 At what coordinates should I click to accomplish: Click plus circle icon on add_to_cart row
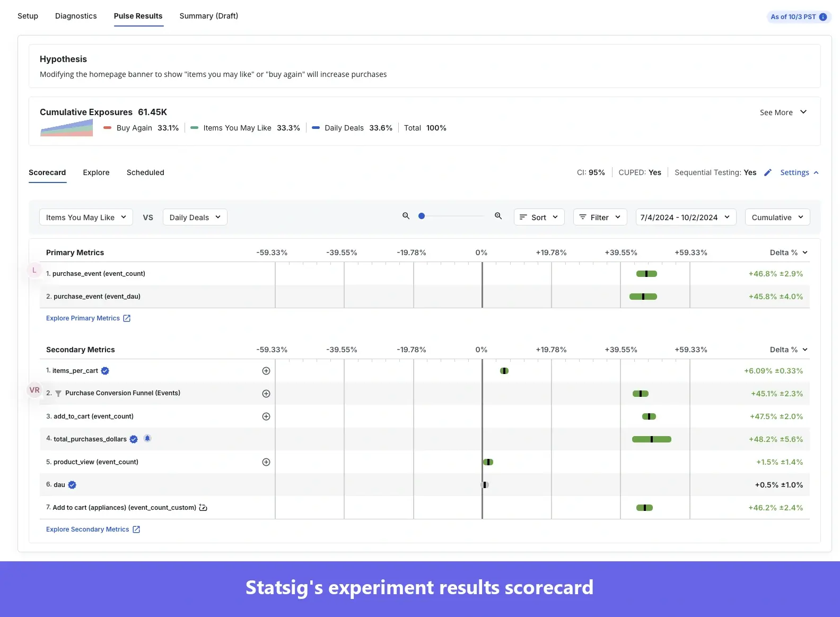point(266,416)
